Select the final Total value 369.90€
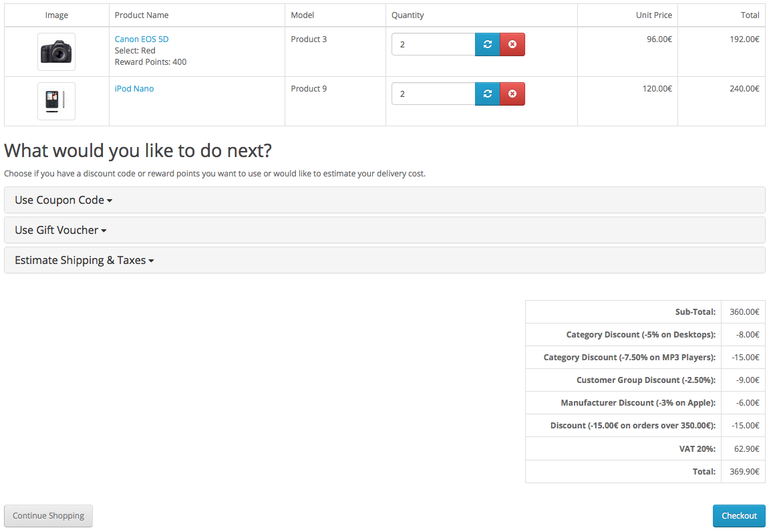 (744, 472)
